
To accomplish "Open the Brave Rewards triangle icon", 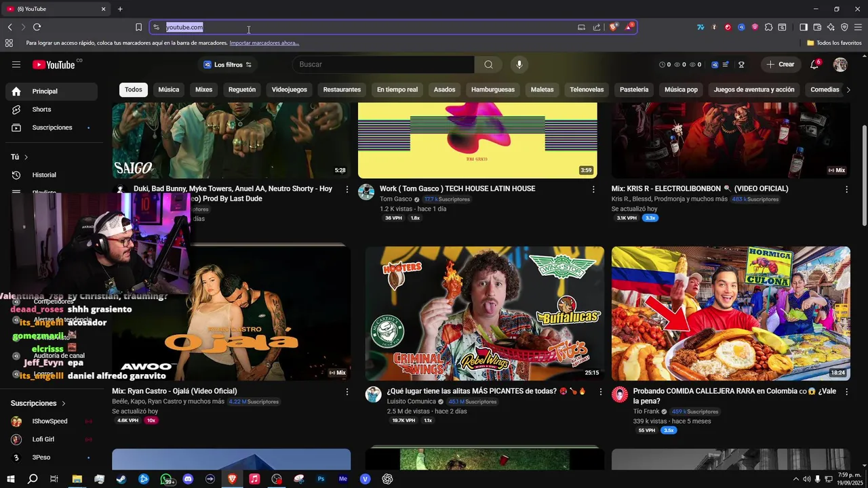I will tap(629, 27).
